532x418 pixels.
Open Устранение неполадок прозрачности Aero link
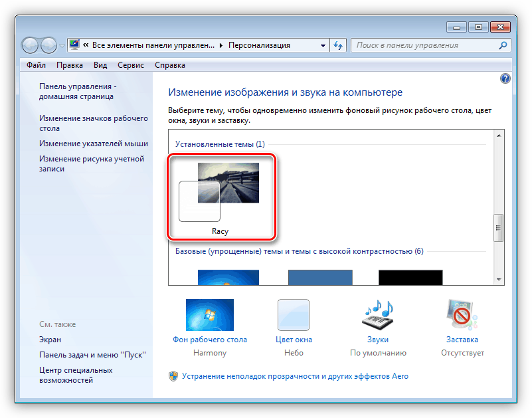coord(295,376)
